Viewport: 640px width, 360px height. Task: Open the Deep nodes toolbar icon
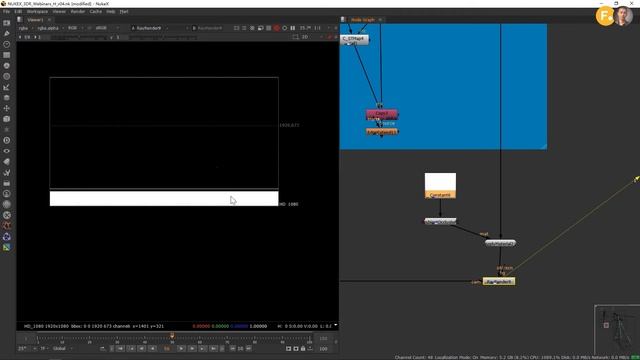(x=7, y=140)
